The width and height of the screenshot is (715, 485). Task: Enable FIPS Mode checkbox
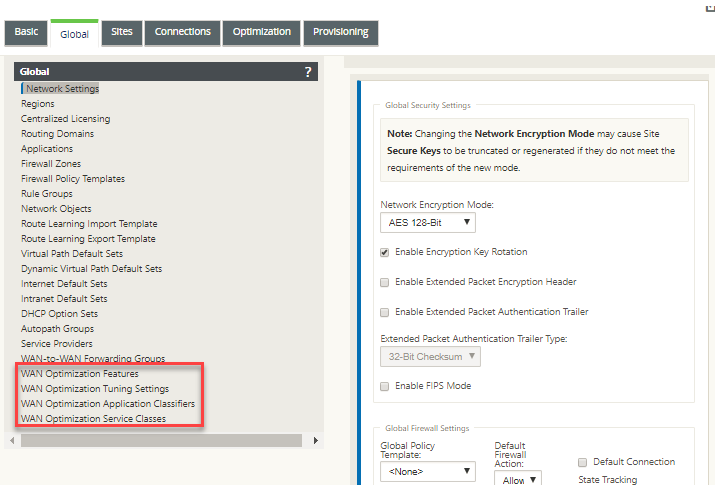(384, 387)
